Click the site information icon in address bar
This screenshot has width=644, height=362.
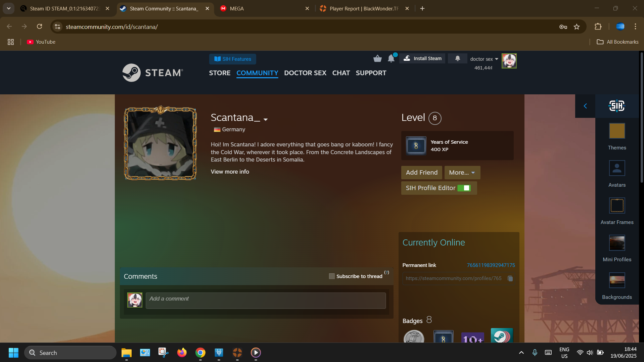coord(57,27)
